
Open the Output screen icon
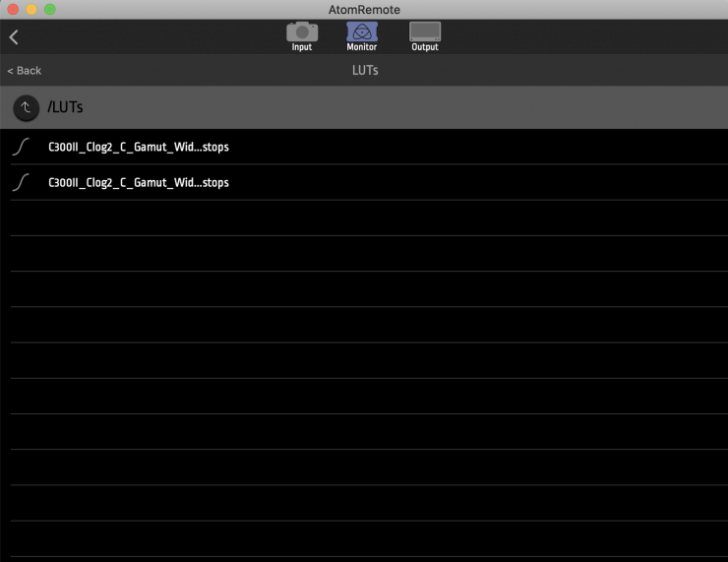[x=425, y=31]
